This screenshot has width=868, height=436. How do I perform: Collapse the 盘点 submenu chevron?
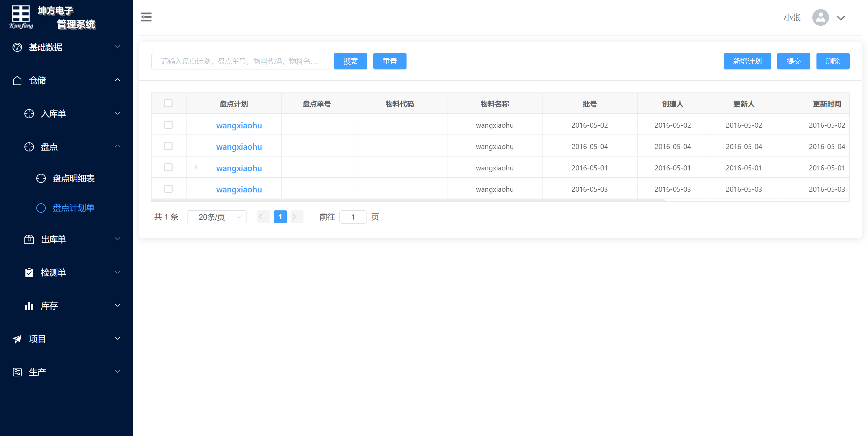point(118,146)
